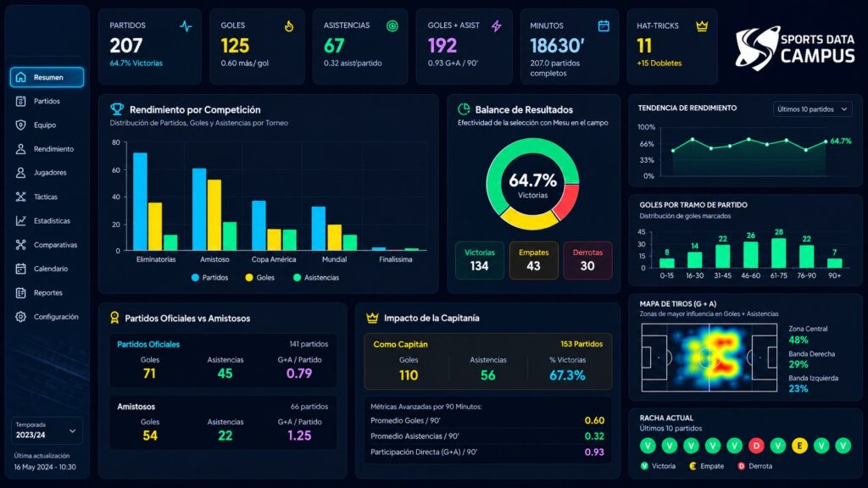Click the home icon beside Resumen
The height and width of the screenshot is (488, 868).
pyautogui.click(x=20, y=77)
